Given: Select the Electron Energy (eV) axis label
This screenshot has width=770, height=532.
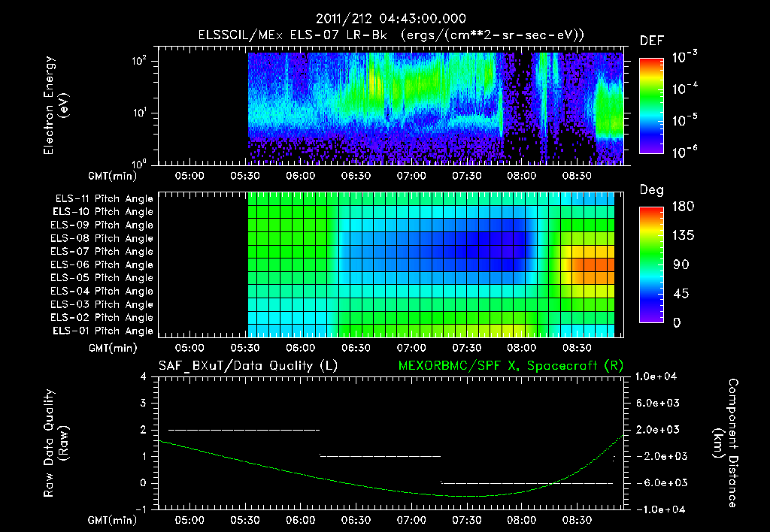Looking at the screenshot, I should click(x=56, y=105).
